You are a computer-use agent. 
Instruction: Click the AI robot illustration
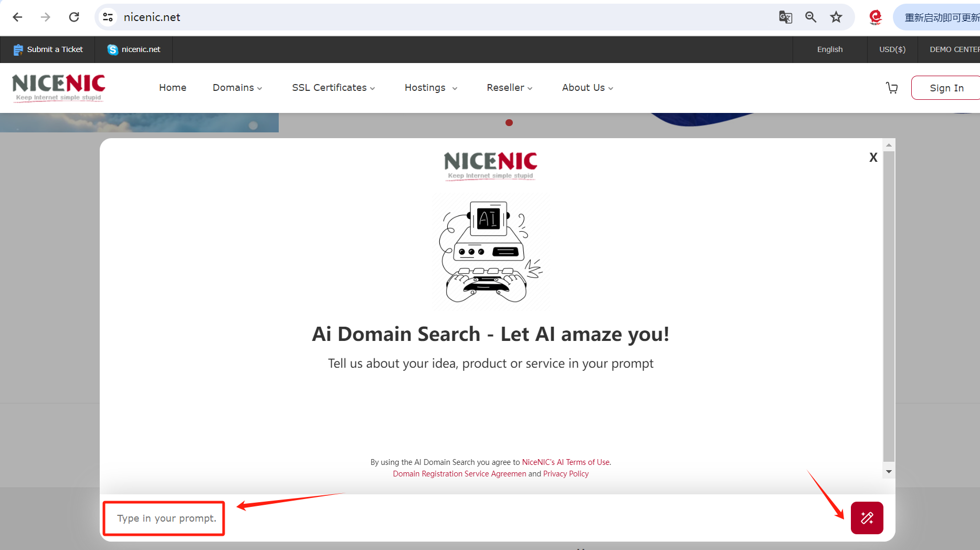(491, 252)
